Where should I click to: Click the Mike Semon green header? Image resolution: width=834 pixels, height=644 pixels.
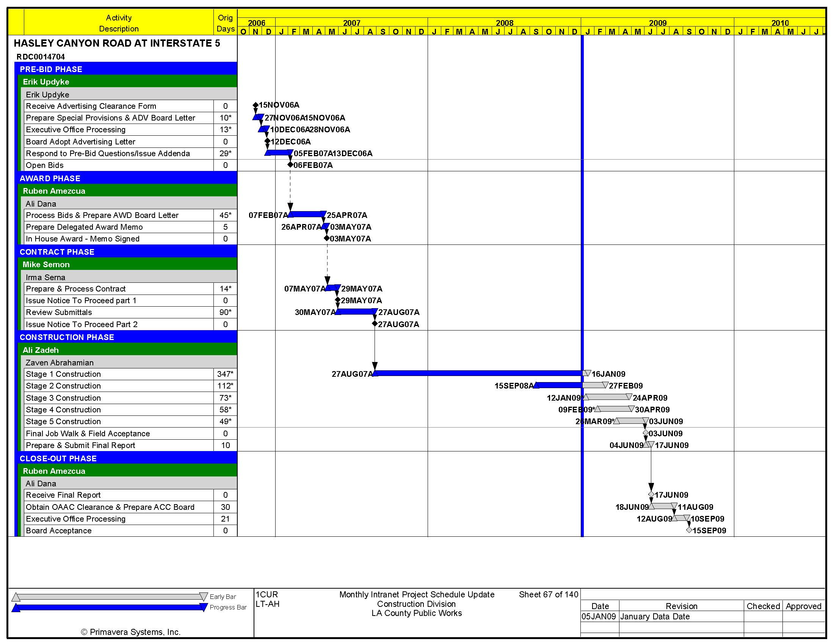[127, 265]
